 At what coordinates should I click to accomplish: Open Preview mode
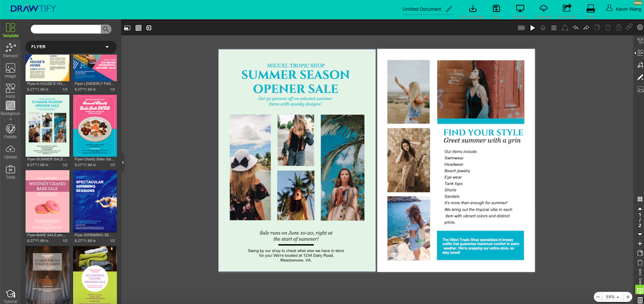[x=520, y=11]
